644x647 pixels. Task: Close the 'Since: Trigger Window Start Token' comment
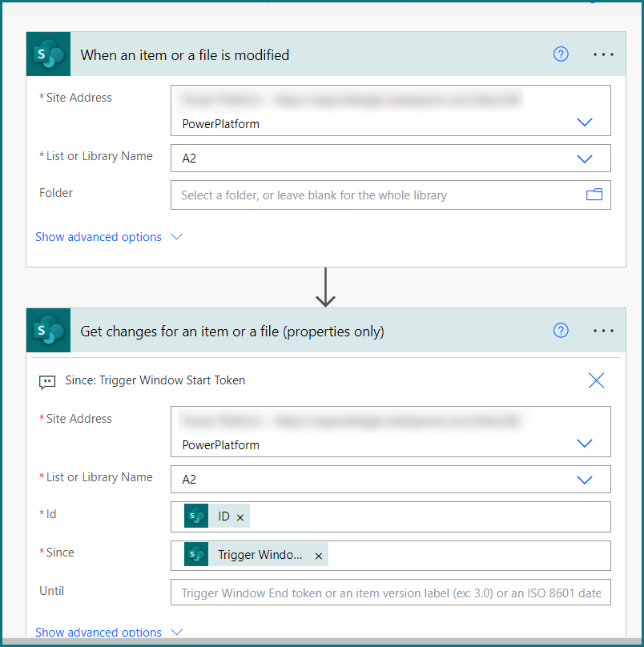point(596,380)
